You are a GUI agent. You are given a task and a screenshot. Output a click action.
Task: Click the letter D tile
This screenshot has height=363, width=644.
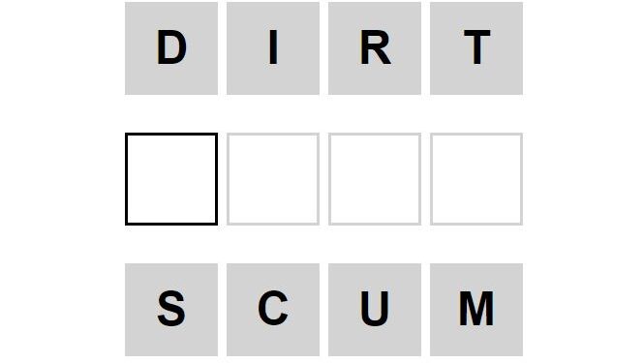click(x=171, y=48)
